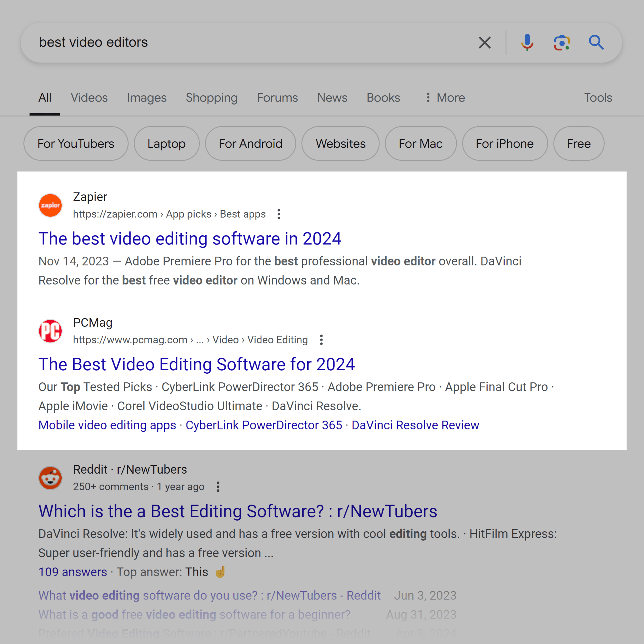Click the PCMag favicon
The height and width of the screenshot is (644, 644).
tap(50, 331)
